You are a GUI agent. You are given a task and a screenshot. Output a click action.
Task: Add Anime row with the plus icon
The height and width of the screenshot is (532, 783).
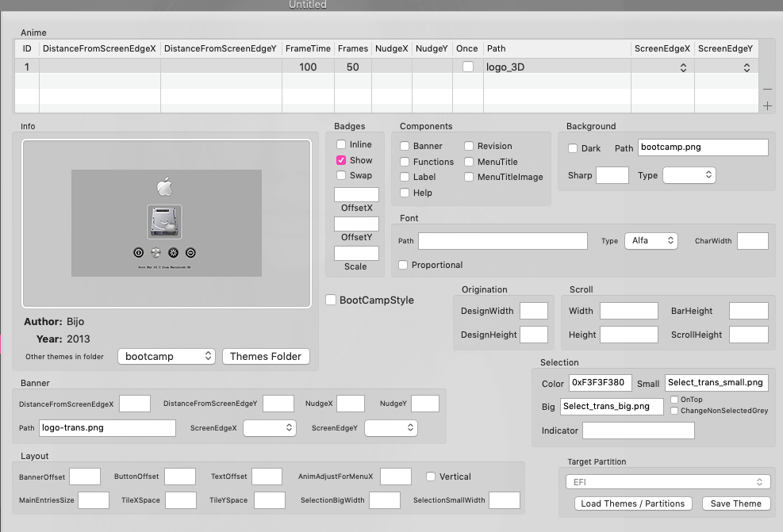pyautogui.click(x=767, y=105)
